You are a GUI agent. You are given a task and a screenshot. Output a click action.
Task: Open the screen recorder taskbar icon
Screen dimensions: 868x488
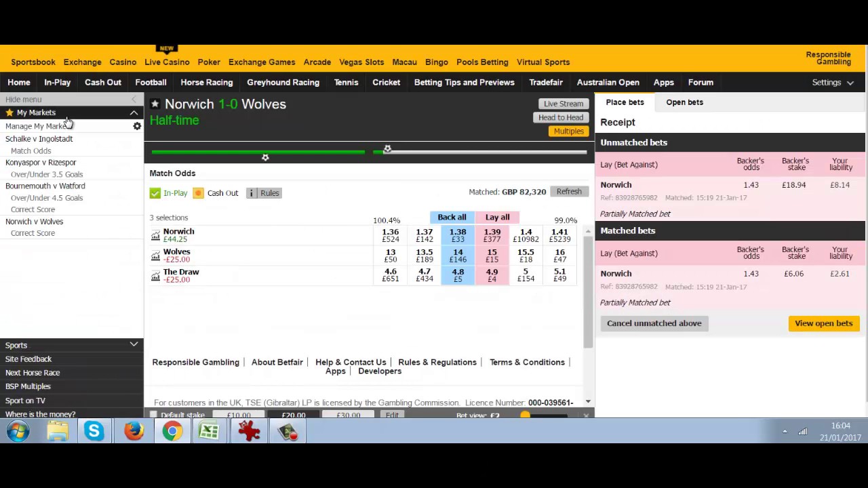click(288, 431)
